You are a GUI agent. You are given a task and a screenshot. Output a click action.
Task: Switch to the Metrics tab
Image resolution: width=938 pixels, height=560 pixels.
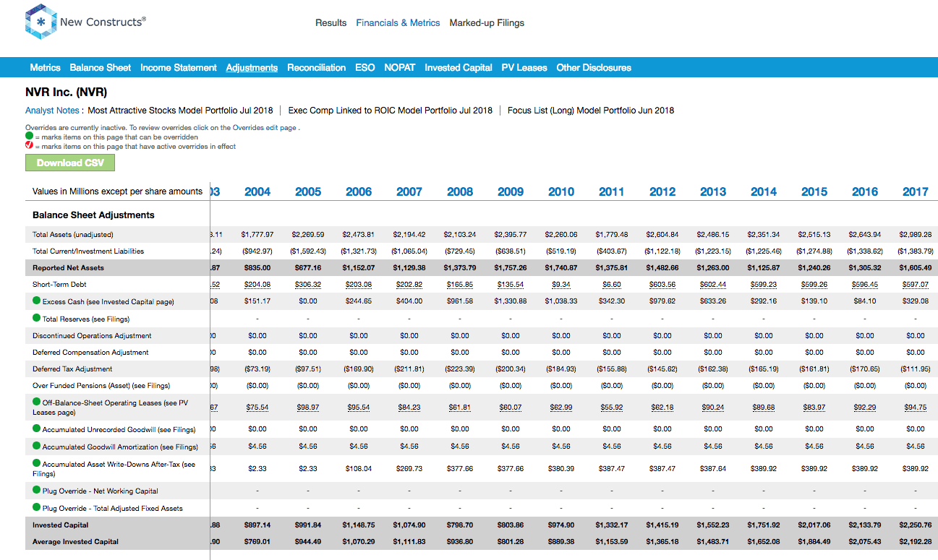46,67
